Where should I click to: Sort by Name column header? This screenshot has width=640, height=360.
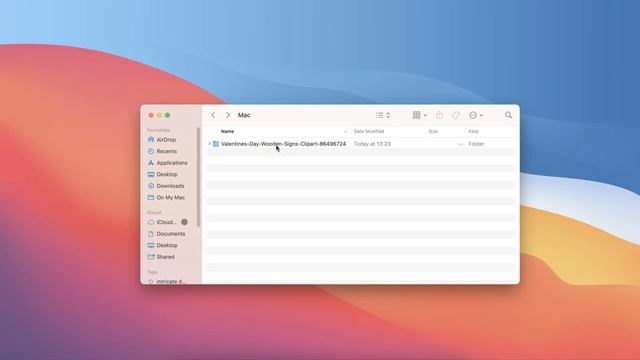(227, 131)
